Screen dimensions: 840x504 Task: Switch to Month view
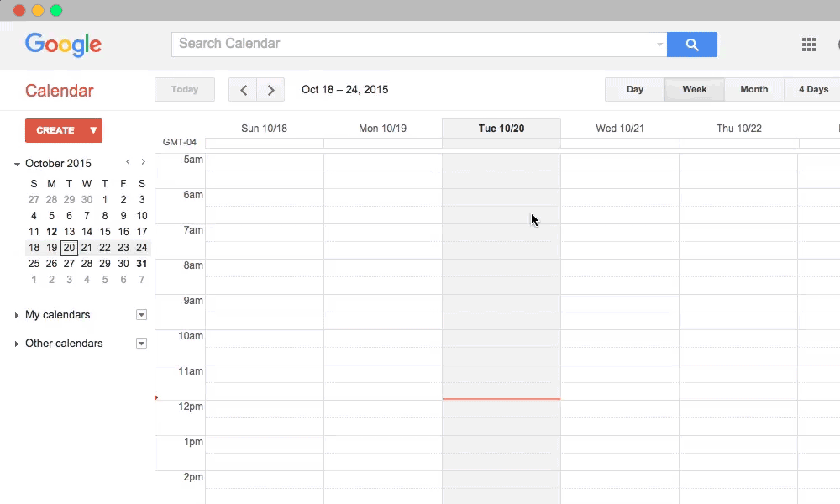click(x=753, y=89)
